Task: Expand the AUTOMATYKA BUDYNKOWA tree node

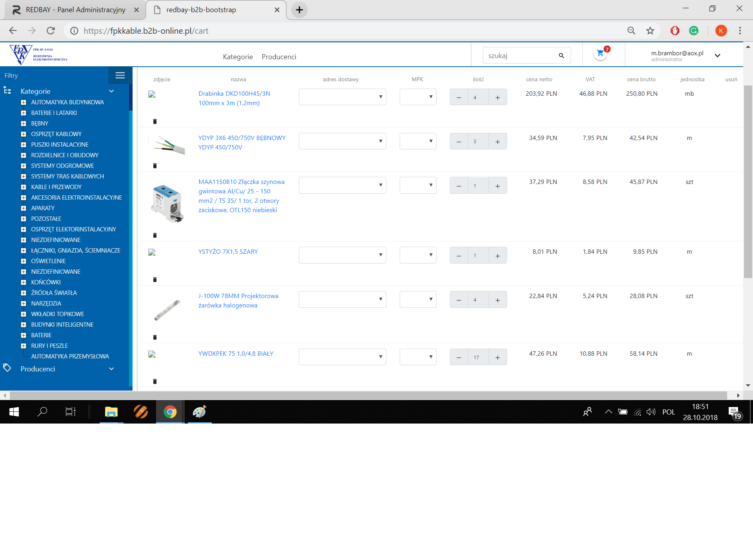Action: (x=24, y=102)
